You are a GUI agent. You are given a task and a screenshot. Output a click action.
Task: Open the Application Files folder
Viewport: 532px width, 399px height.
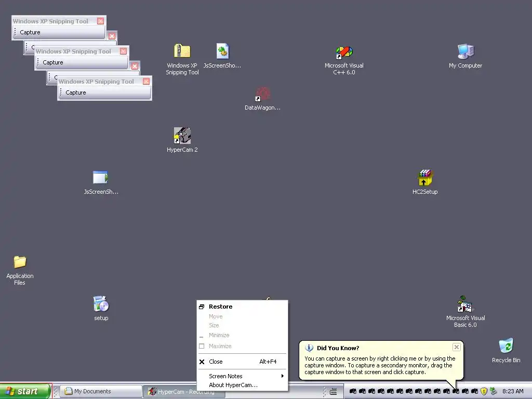tap(20, 262)
